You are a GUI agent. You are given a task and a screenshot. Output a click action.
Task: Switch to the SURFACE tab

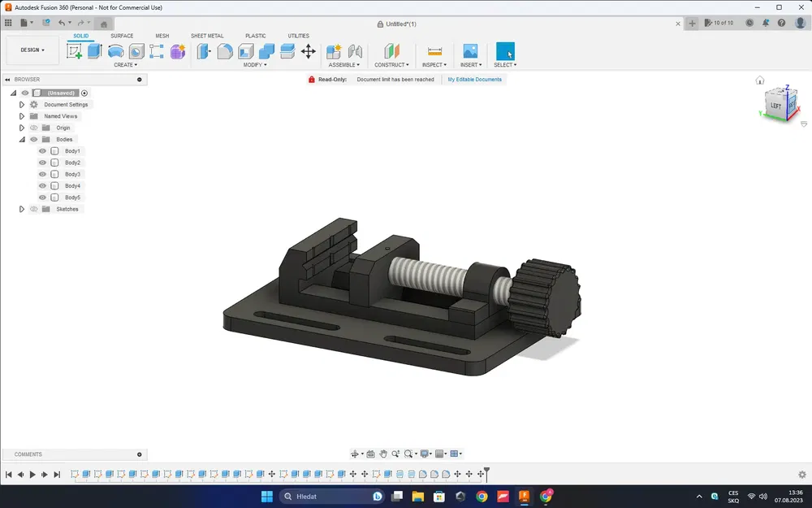(x=122, y=36)
